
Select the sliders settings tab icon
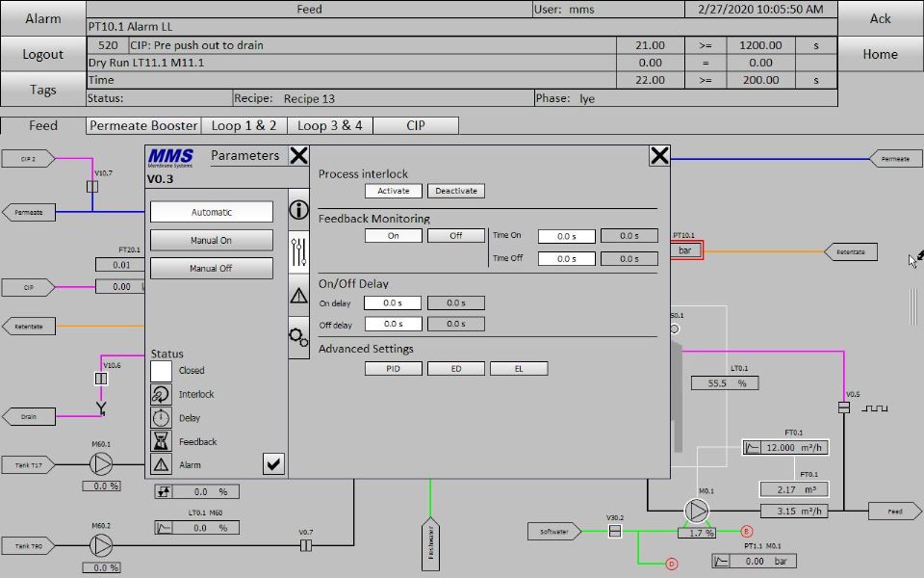[299, 252]
